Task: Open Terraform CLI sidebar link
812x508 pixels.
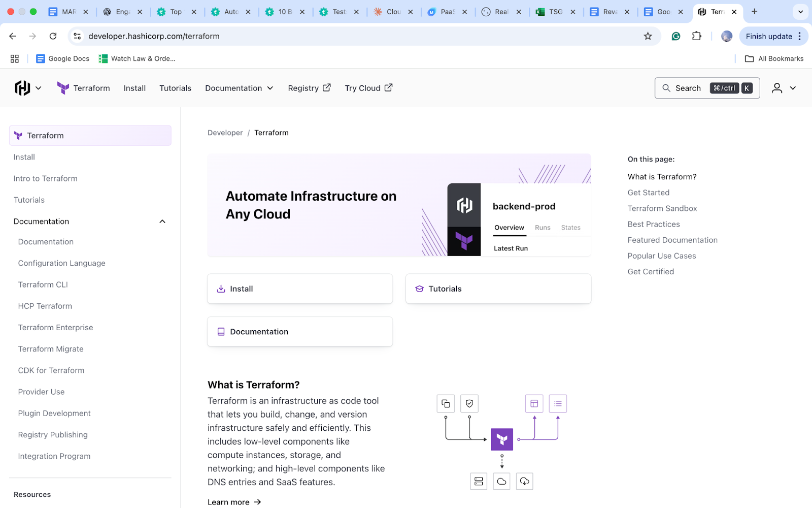Action: coord(43,284)
